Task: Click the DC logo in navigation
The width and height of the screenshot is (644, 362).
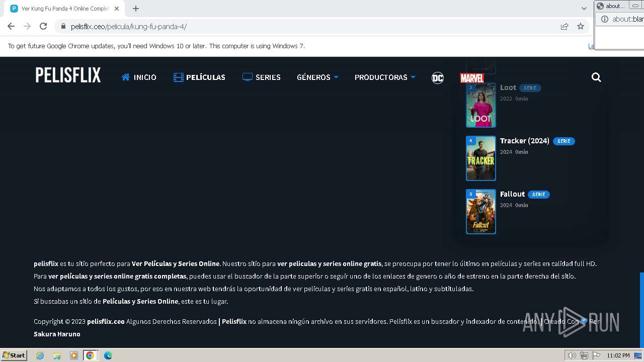Action: [x=438, y=77]
